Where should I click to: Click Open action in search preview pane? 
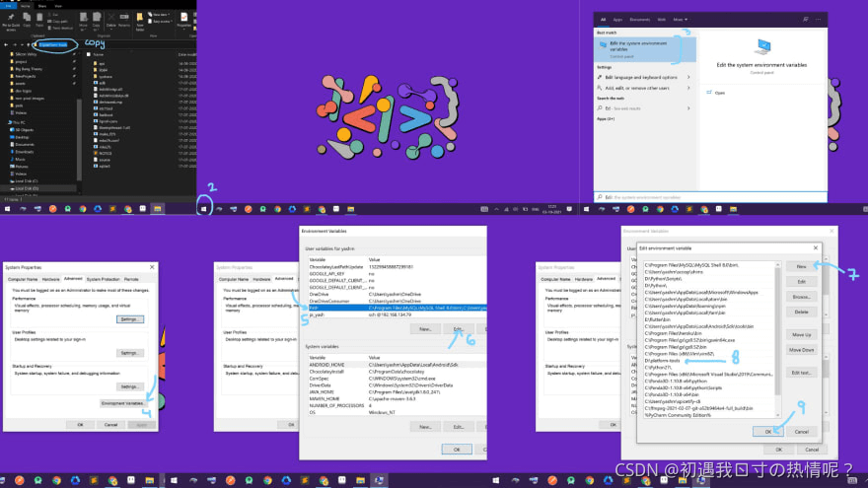(x=720, y=92)
